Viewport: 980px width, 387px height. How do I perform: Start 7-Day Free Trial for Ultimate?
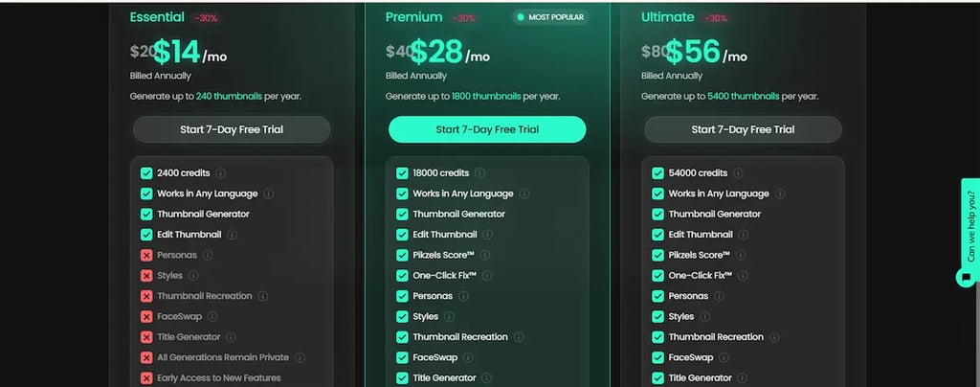(743, 129)
